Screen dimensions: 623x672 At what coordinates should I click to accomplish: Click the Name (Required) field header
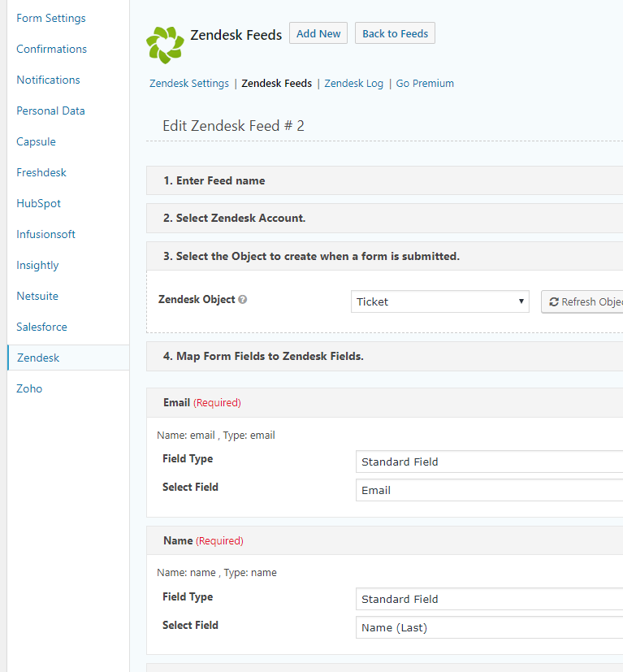point(384,540)
